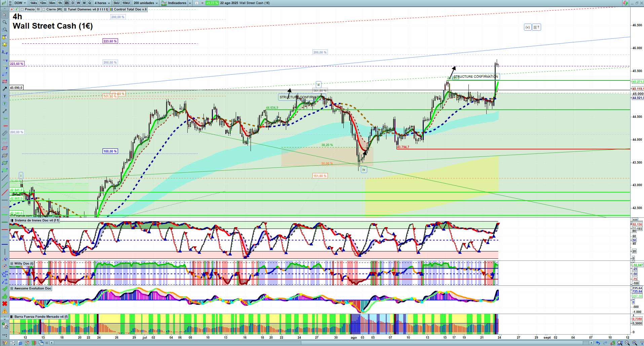This screenshot has height=346, width=644.
Task: Expand the bottom bar double-chevron
Action: pyautogui.click(x=47, y=343)
